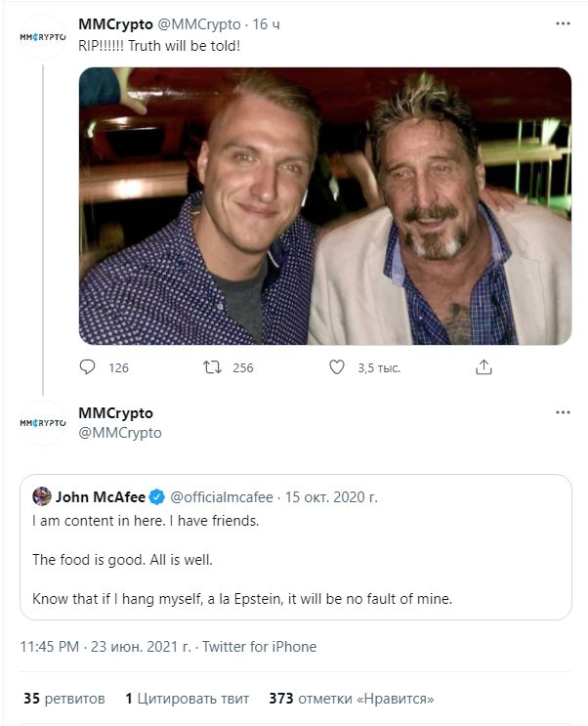Screen dimensions: 588x726
Task: Click the retweet icon showing 256
Action: 212,367
